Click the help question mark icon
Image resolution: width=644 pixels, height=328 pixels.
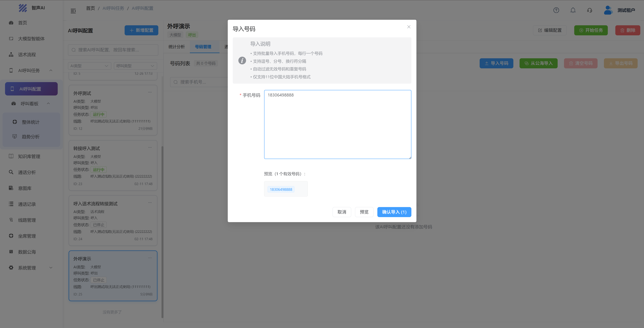[556, 10]
